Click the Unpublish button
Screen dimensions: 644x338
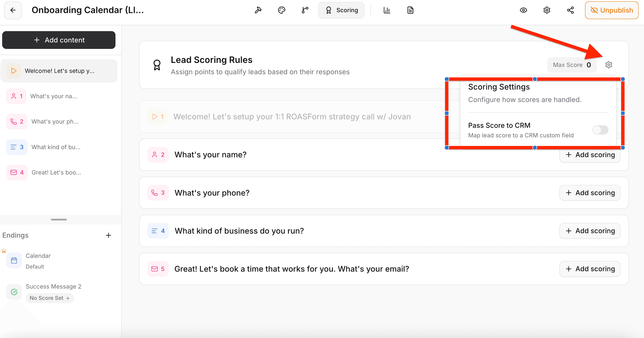point(612,10)
